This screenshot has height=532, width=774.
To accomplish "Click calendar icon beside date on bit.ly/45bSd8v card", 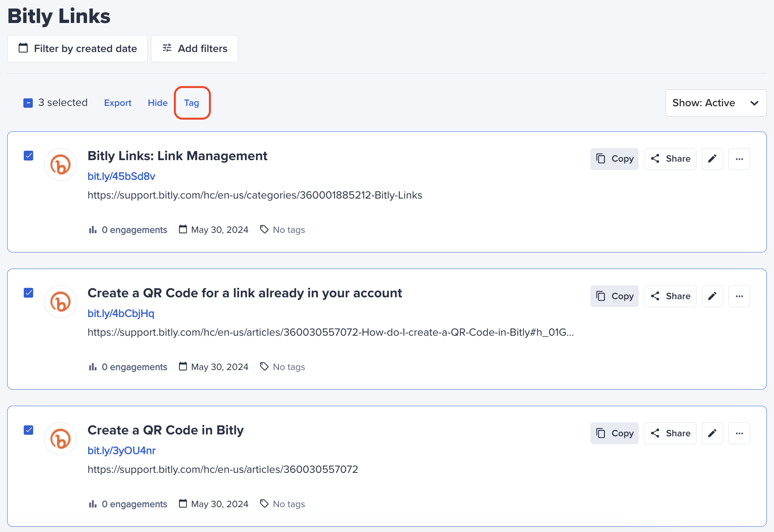I will (183, 229).
